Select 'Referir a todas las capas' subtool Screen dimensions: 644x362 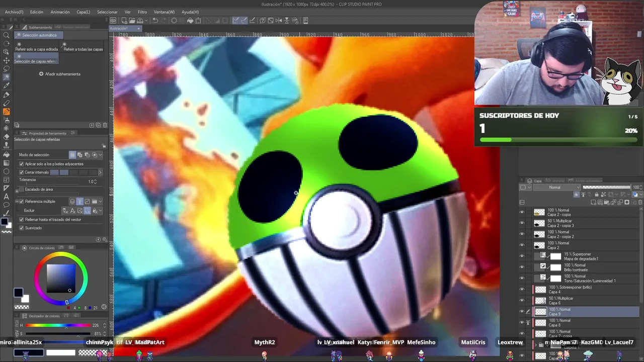[83, 47]
